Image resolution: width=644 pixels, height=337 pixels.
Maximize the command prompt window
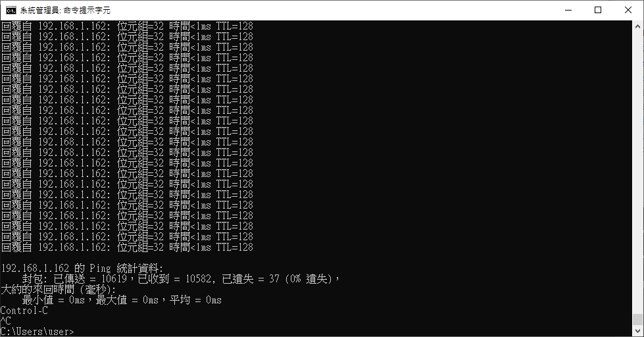tap(598, 11)
